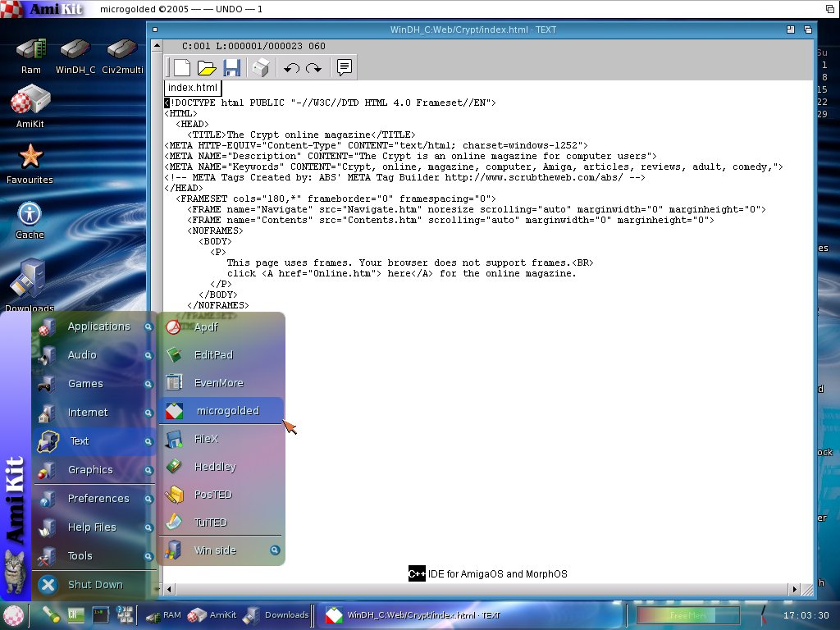Screen dimensions: 840x630
Task: Click the screen depth gadget on the top bar
Action: (830, 9)
